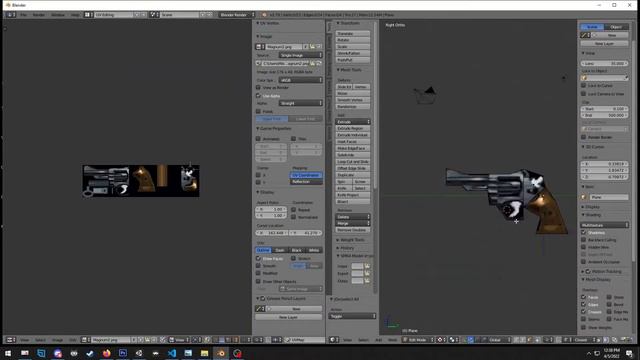
Task: Click the Rotate tool button
Action: (x=353, y=40)
